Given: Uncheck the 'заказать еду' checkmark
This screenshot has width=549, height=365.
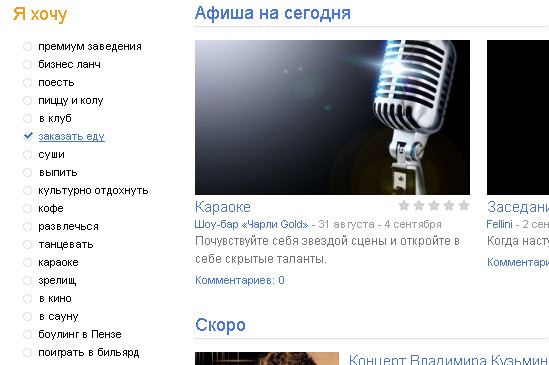Looking at the screenshot, I should click(28, 136).
